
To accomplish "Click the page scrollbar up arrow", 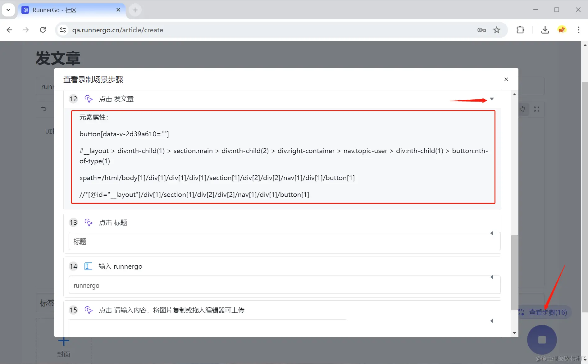I will 585,45.
